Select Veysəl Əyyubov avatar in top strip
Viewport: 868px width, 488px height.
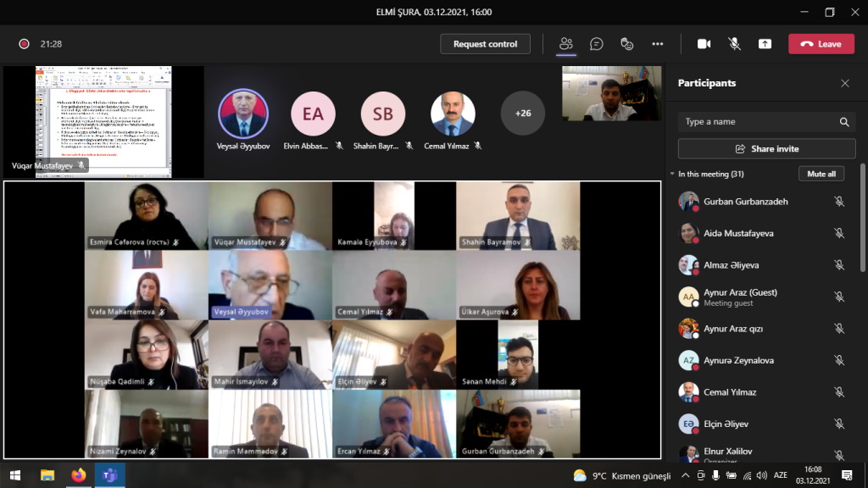point(243,114)
